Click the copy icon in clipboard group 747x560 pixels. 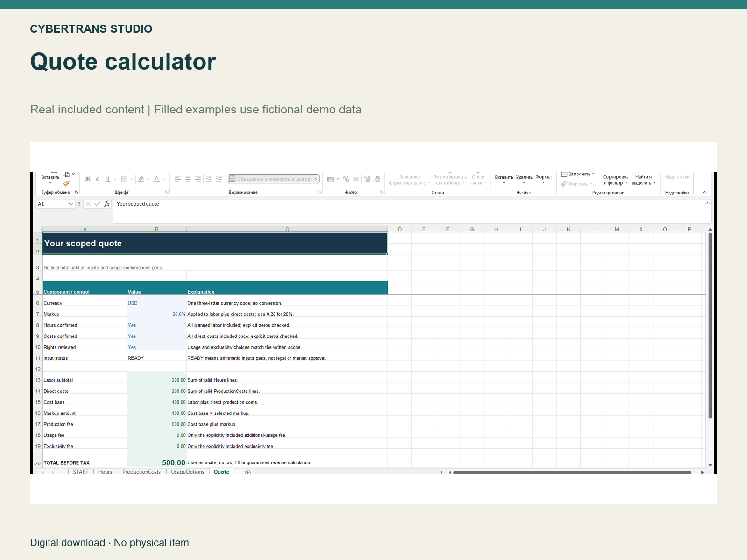66,174
